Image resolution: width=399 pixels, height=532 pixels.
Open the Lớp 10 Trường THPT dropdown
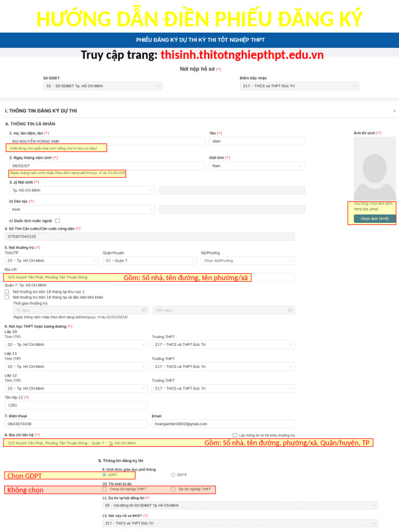click(x=223, y=344)
